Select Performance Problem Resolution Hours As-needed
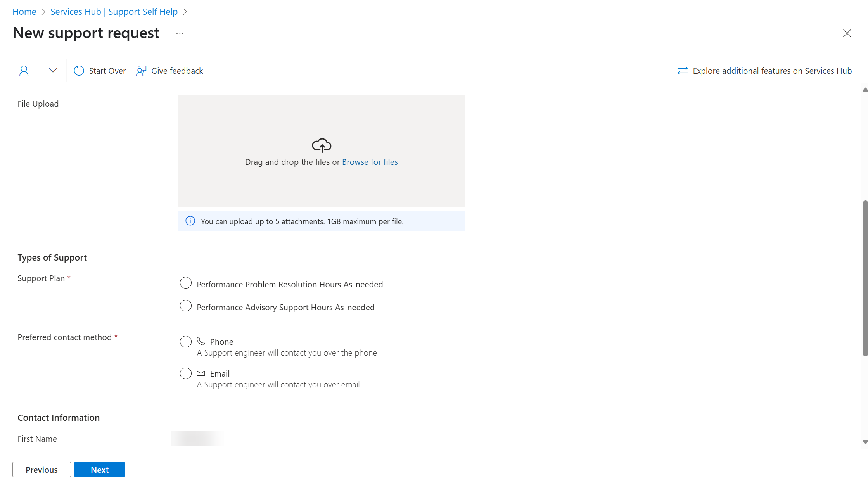This screenshot has height=482, width=868. (x=185, y=284)
